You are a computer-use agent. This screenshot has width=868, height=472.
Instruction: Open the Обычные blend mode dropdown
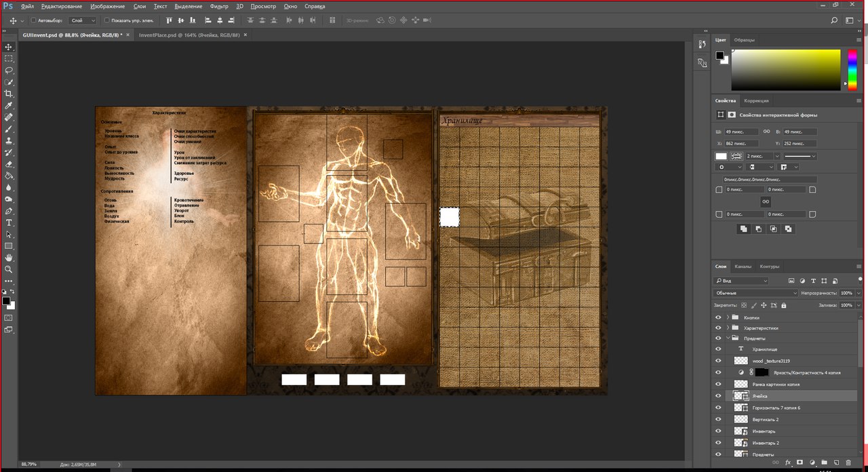point(756,293)
